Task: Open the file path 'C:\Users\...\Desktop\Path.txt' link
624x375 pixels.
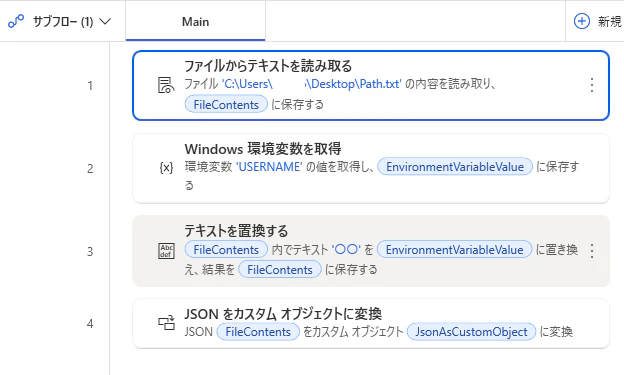Action: pyautogui.click(x=312, y=84)
